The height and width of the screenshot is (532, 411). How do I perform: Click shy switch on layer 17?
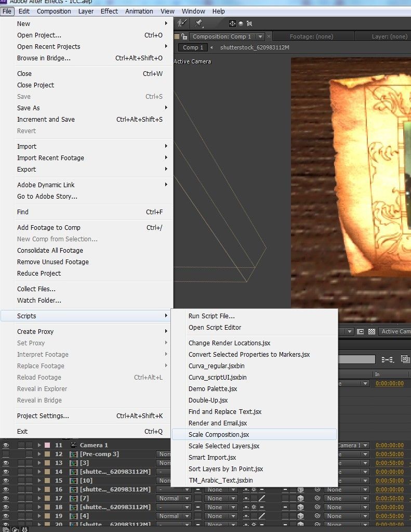click(x=246, y=498)
